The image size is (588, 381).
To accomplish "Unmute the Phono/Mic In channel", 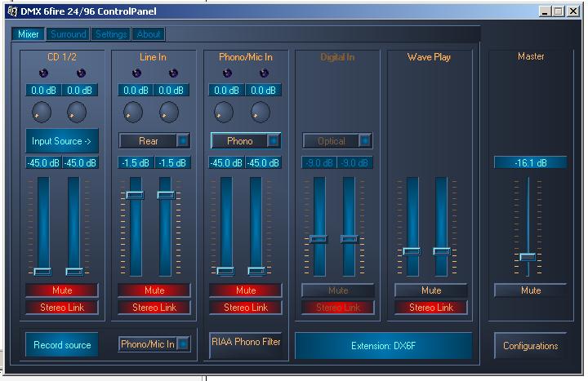I will (246, 290).
